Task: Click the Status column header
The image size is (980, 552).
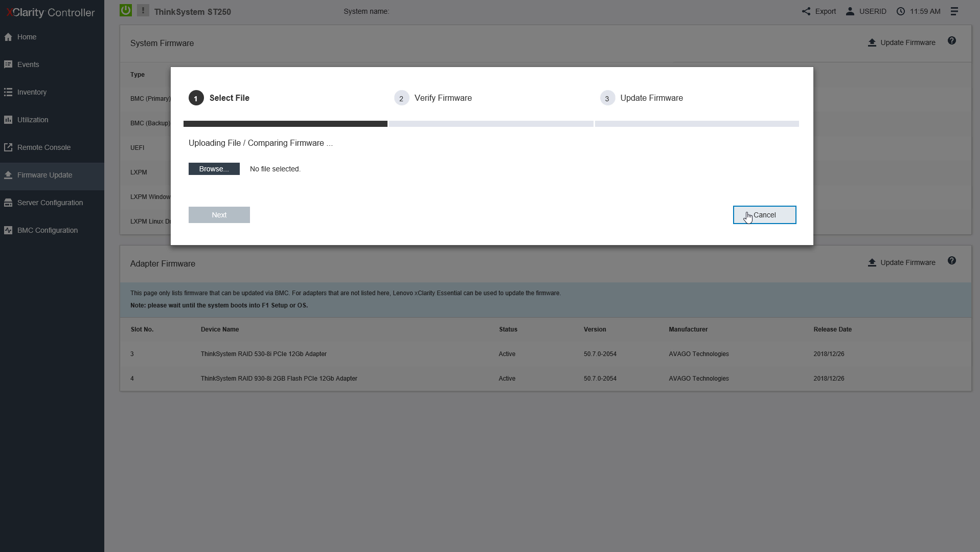Action: tap(508, 329)
